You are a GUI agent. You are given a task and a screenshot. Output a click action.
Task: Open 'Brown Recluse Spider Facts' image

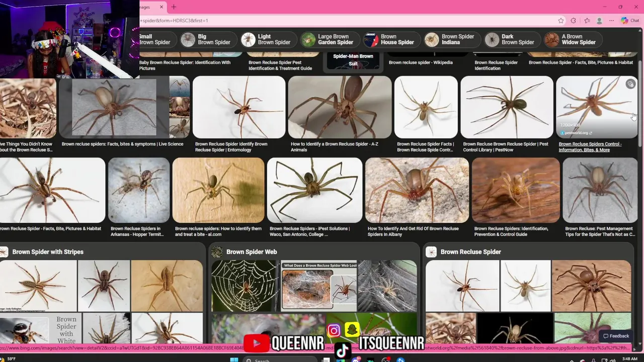(426, 107)
